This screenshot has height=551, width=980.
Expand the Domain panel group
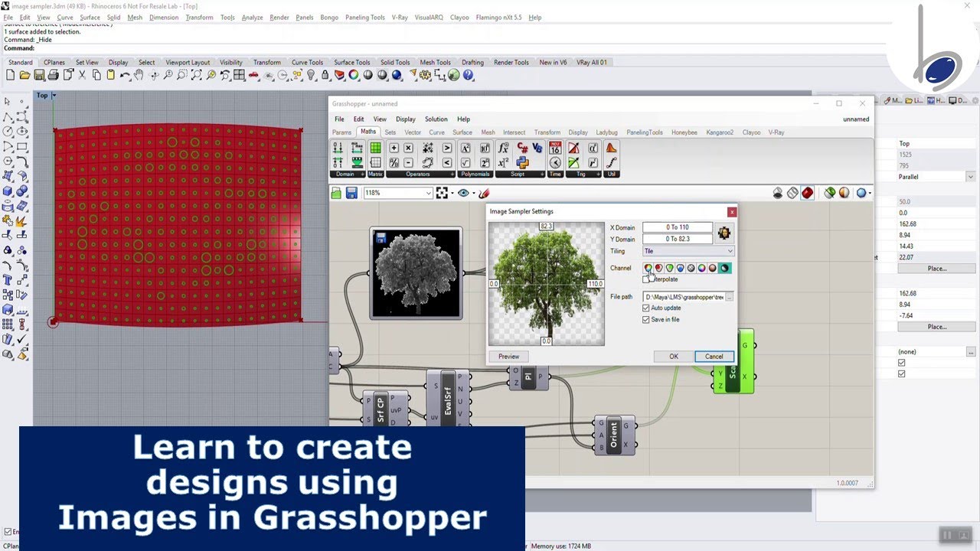tap(362, 174)
